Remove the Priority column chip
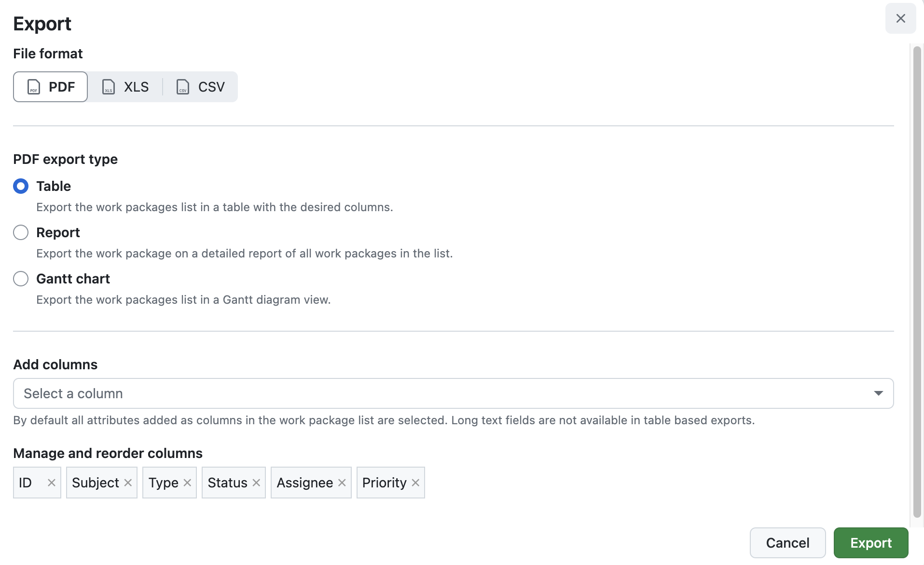 click(x=415, y=482)
